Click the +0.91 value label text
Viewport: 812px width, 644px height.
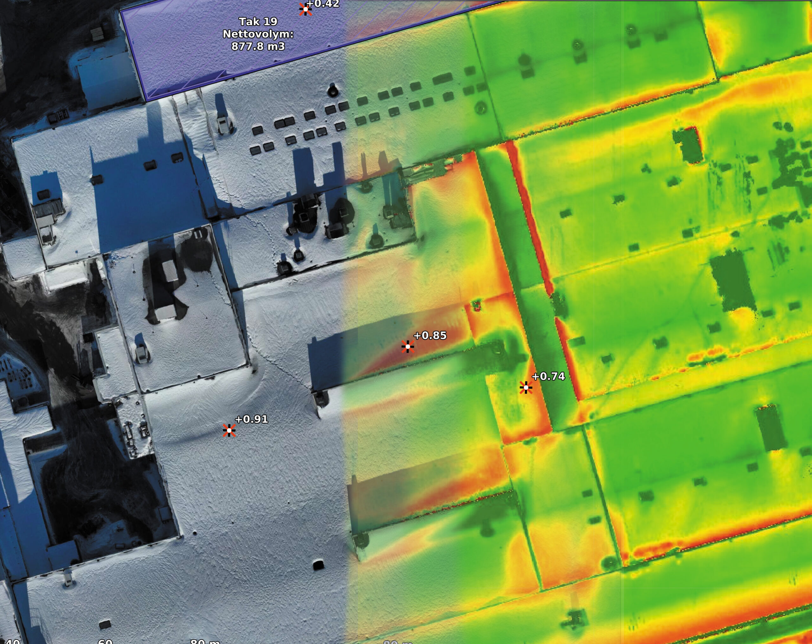(x=251, y=419)
